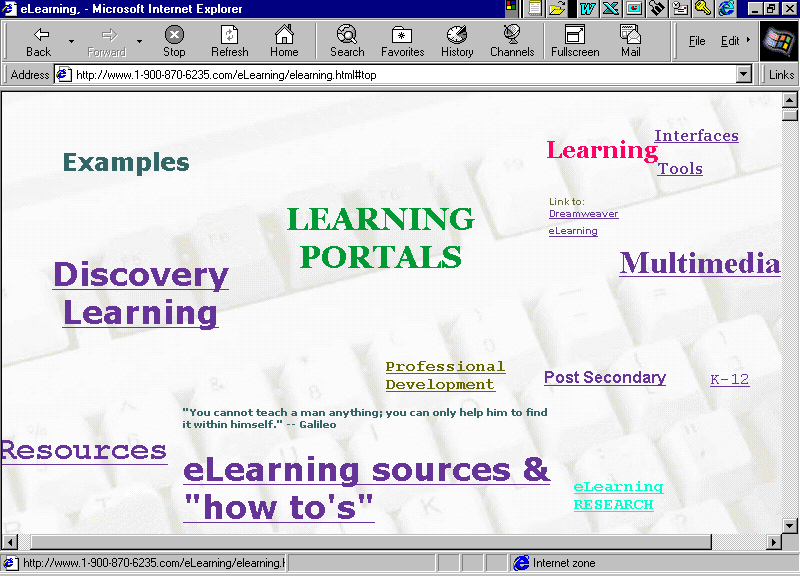Open the K-12 link
Viewport: 800px width, 576px height.
tap(730, 380)
